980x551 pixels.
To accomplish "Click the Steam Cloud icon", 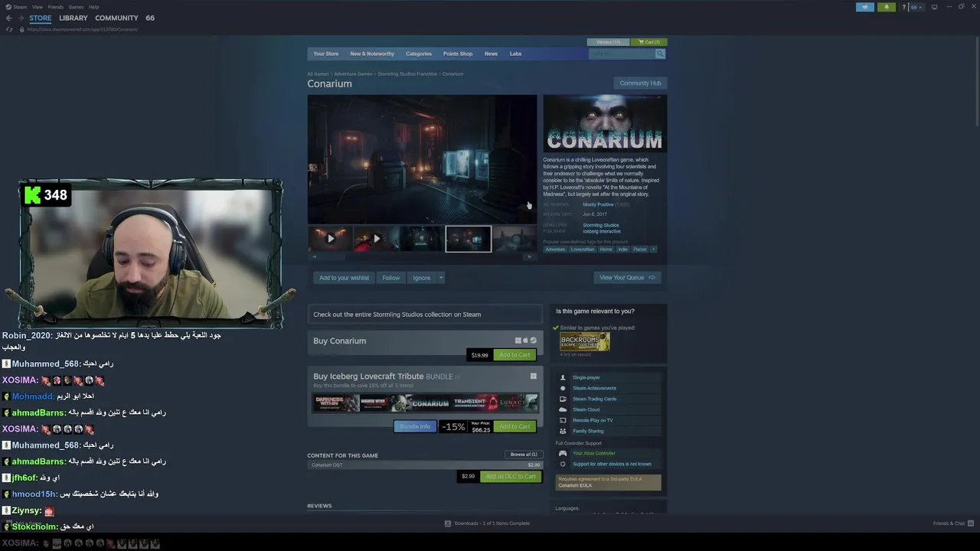I will [x=563, y=409].
